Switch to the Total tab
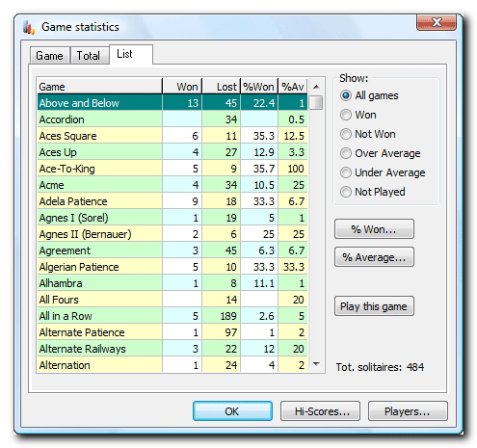The height and width of the screenshot is (448, 477). [x=89, y=56]
